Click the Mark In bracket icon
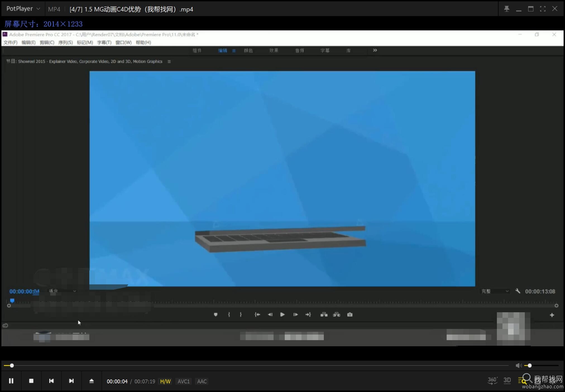The width and height of the screenshot is (565, 392). [229, 314]
